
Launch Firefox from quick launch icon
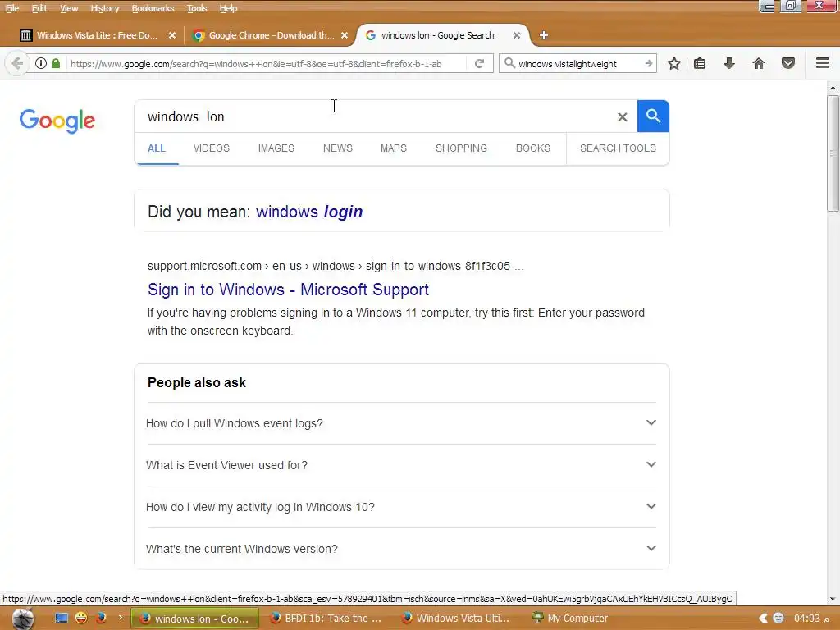pos(101,619)
